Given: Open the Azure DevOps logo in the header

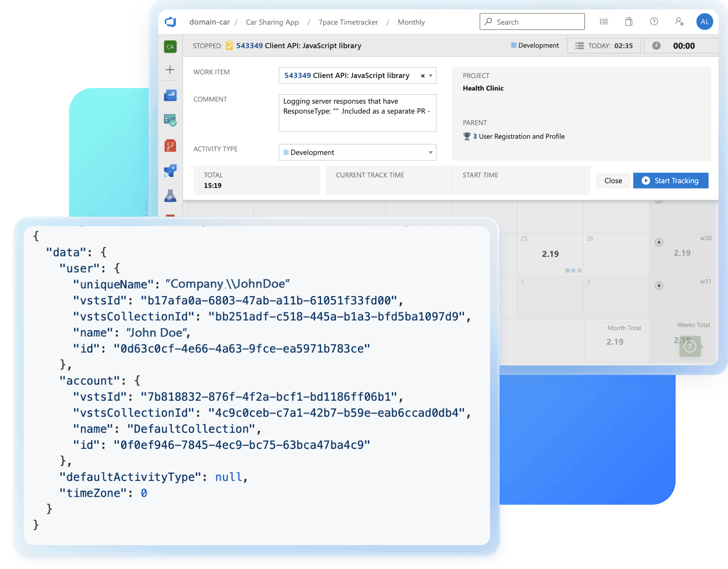Looking at the screenshot, I should (x=171, y=22).
